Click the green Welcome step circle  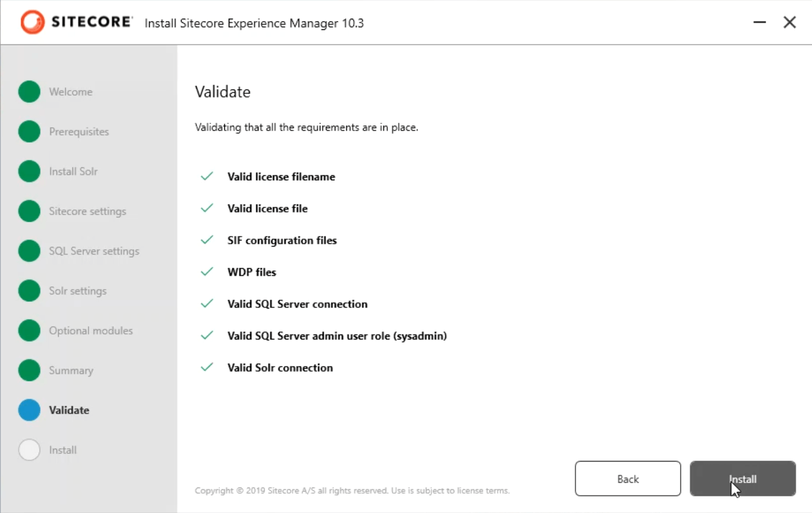tap(29, 92)
